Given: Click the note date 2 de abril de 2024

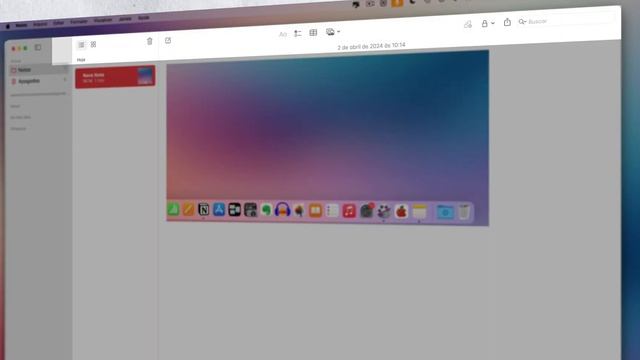Looking at the screenshot, I should 371,46.
